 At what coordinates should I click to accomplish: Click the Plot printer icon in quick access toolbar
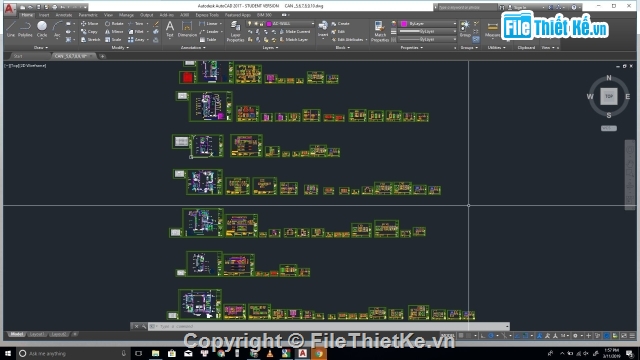54,7
